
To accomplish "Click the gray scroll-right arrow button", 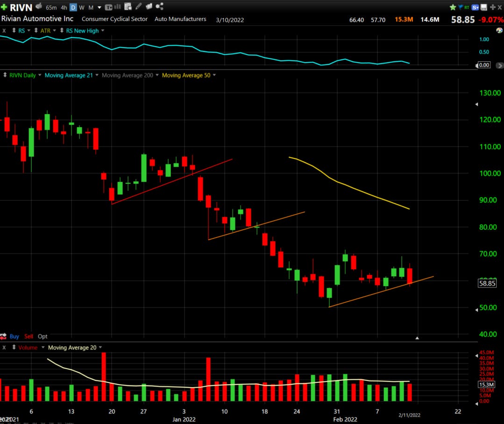I will [x=499, y=65].
